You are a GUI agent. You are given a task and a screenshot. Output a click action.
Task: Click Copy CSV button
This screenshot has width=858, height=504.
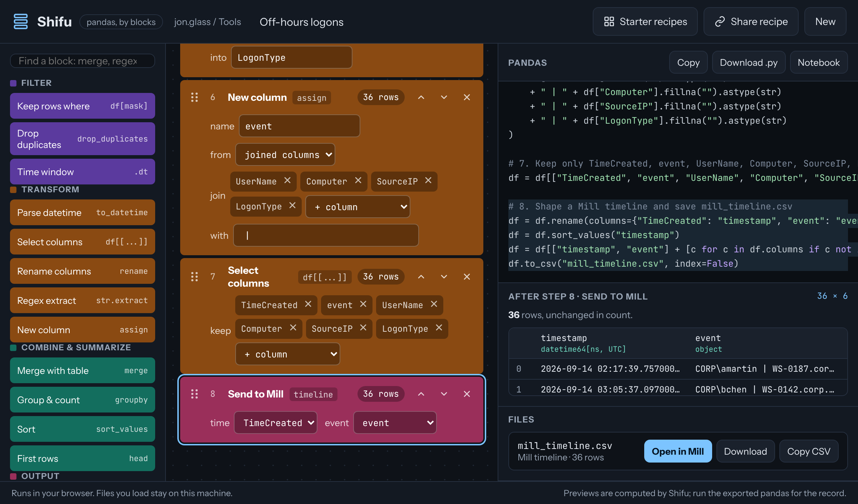pos(809,451)
